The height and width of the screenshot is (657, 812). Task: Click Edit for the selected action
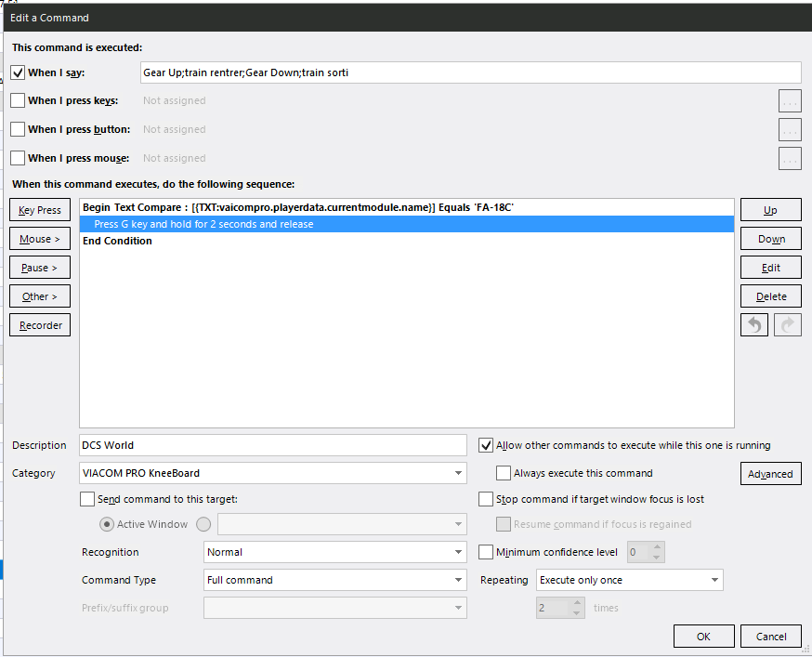(770, 268)
